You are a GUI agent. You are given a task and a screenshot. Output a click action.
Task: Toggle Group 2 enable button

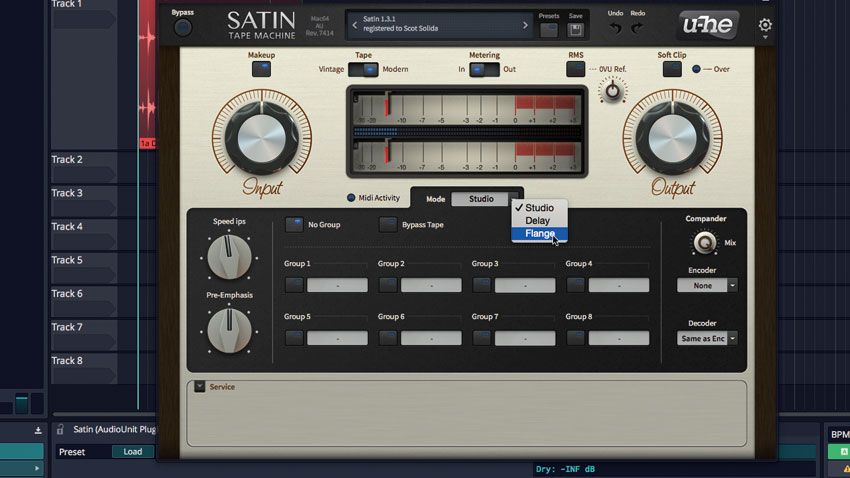click(388, 285)
